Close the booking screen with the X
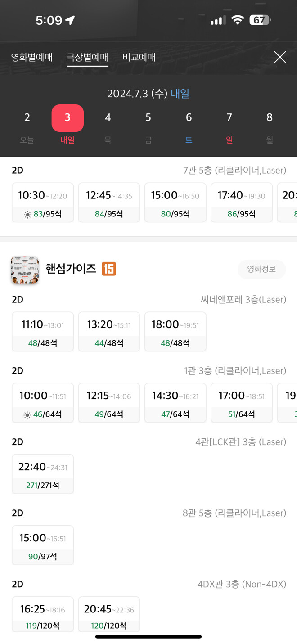 tap(280, 57)
